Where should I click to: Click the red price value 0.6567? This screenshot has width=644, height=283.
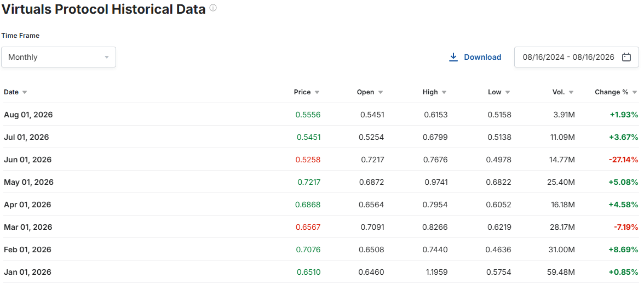click(308, 227)
